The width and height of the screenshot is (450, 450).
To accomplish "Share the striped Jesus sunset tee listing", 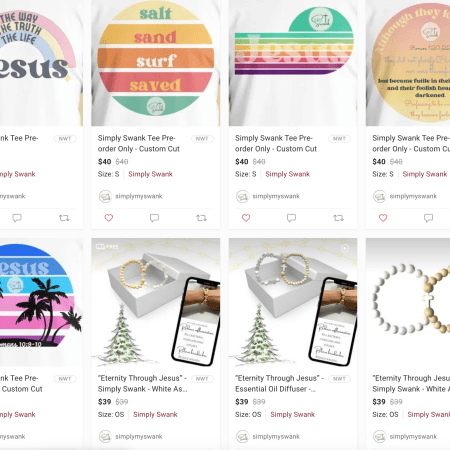I will 339,218.
